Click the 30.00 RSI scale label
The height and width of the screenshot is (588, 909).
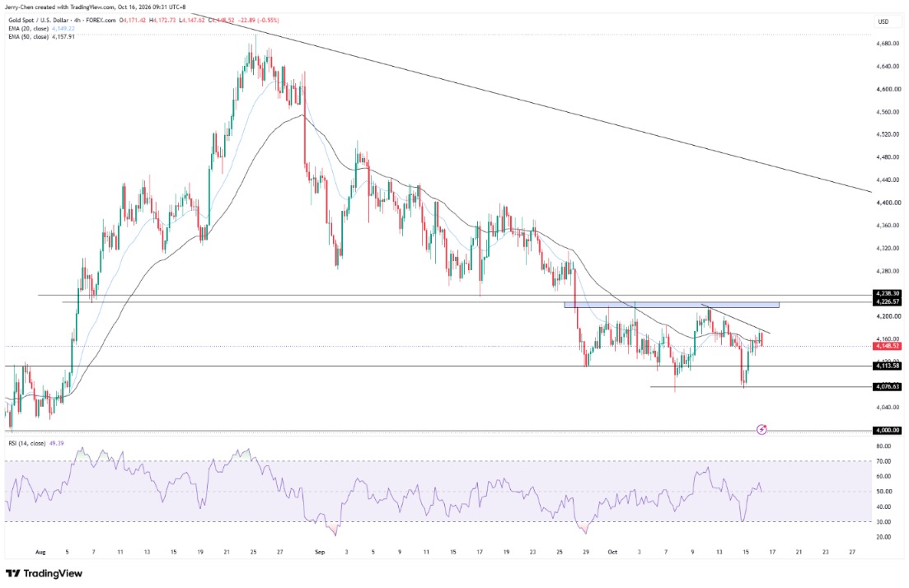click(x=884, y=522)
